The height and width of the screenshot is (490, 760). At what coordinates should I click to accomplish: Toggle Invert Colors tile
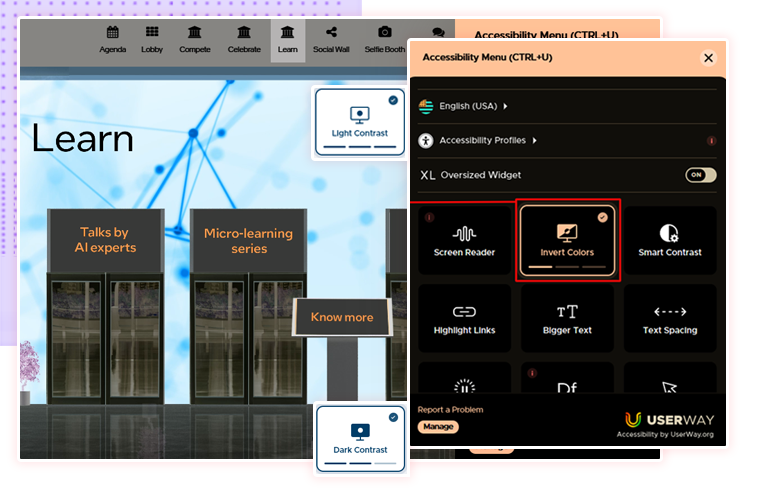click(x=567, y=240)
